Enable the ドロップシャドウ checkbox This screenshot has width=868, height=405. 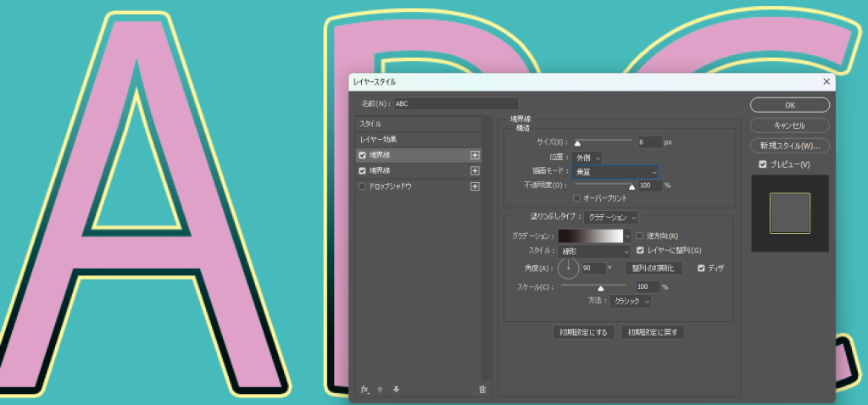click(x=363, y=186)
